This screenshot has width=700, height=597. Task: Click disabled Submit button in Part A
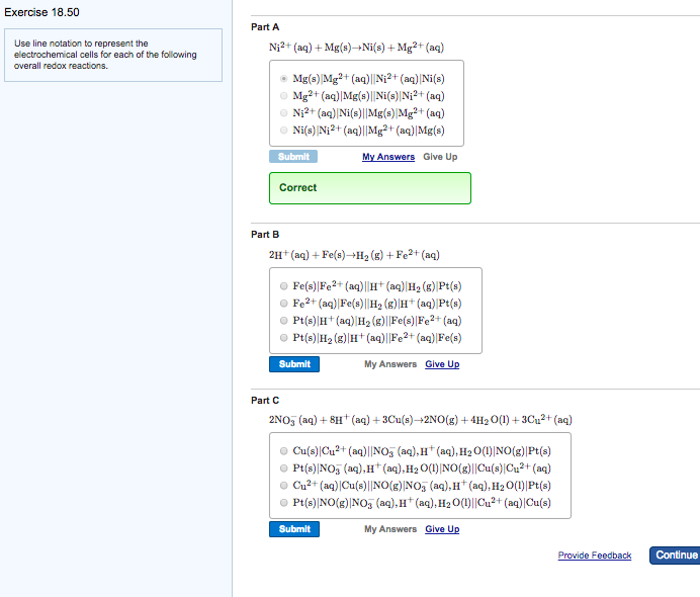click(293, 156)
